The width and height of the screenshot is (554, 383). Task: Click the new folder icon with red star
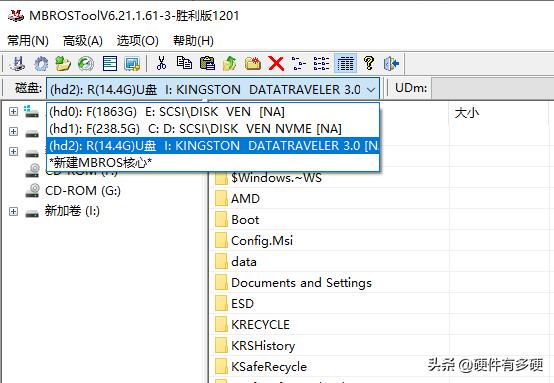(x=253, y=64)
